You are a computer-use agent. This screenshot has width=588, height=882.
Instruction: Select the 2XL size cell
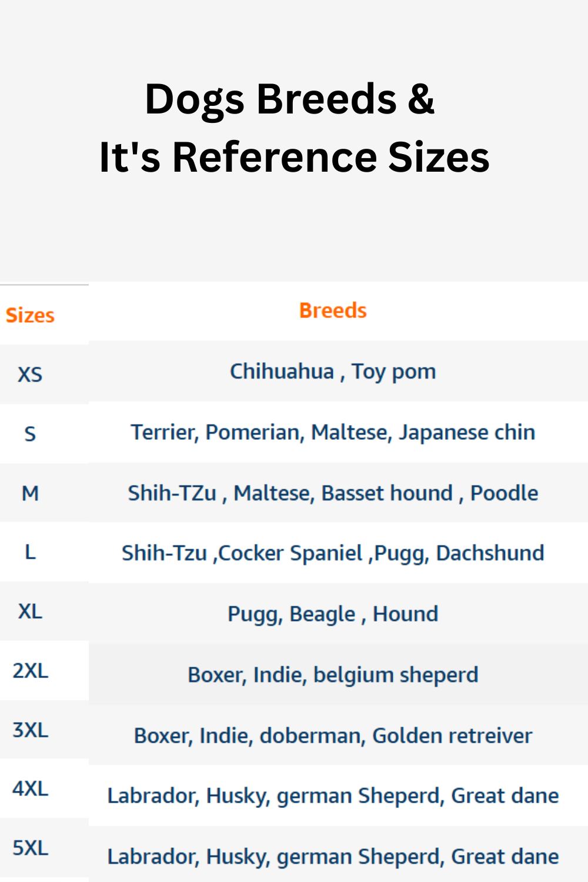click(x=30, y=671)
